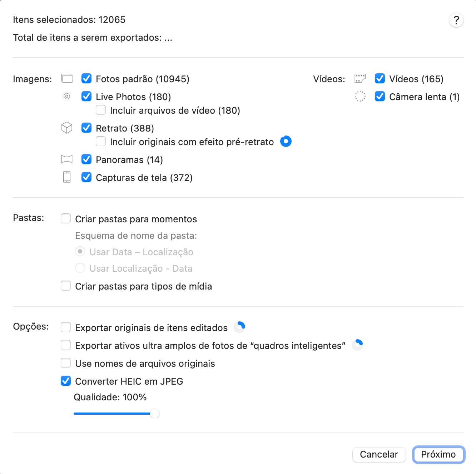Viewport: 476px width, 474px height.
Task: Uncheck the Câmera lenta checkbox
Action: click(380, 96)
